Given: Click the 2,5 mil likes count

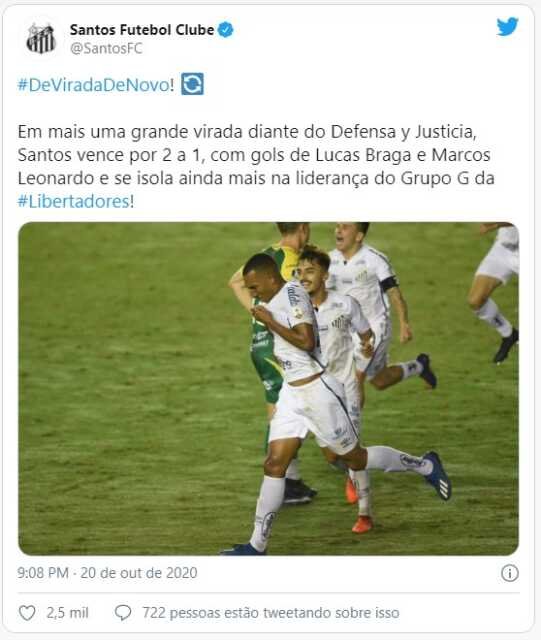Looking at the screenshot, I should click(67, 613).
